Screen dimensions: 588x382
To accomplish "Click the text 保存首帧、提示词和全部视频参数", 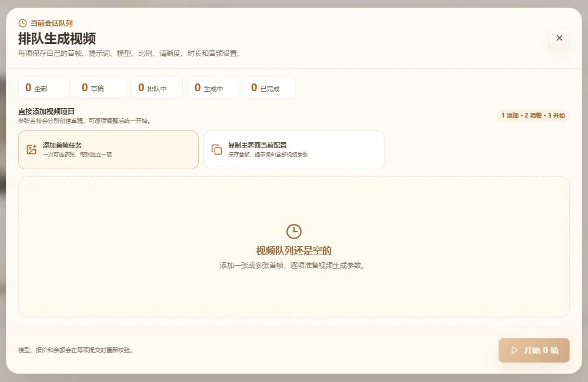I will (x=268, y=155).
